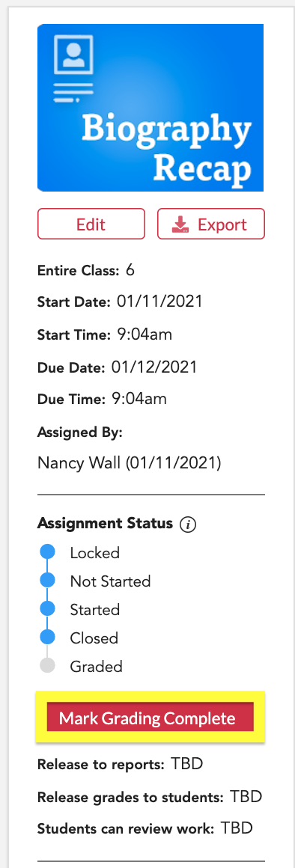
Task: Select the Locked status dot
Action: tap(48, 552)
